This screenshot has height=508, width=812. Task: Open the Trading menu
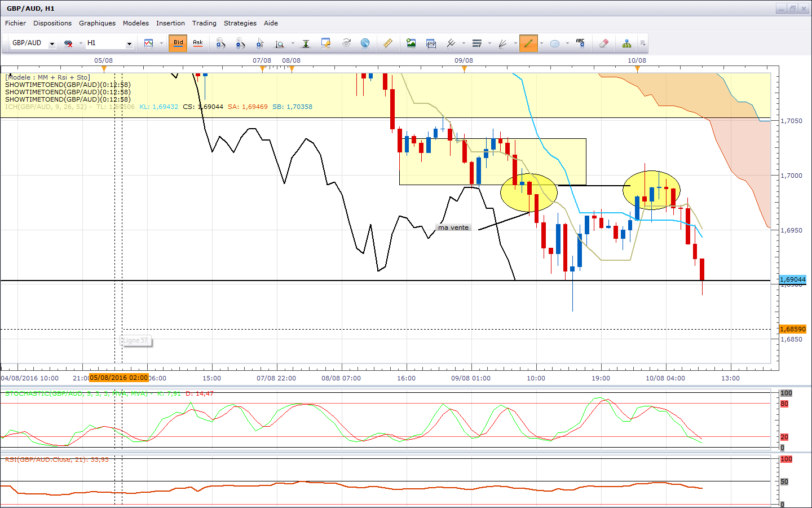(204, 23)
